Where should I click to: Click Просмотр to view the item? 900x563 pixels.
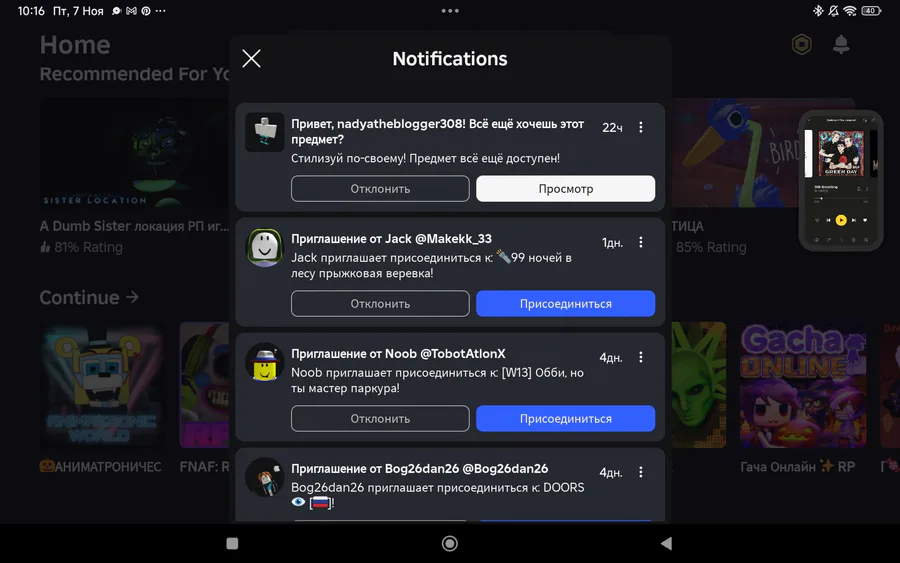pos(565,189)
